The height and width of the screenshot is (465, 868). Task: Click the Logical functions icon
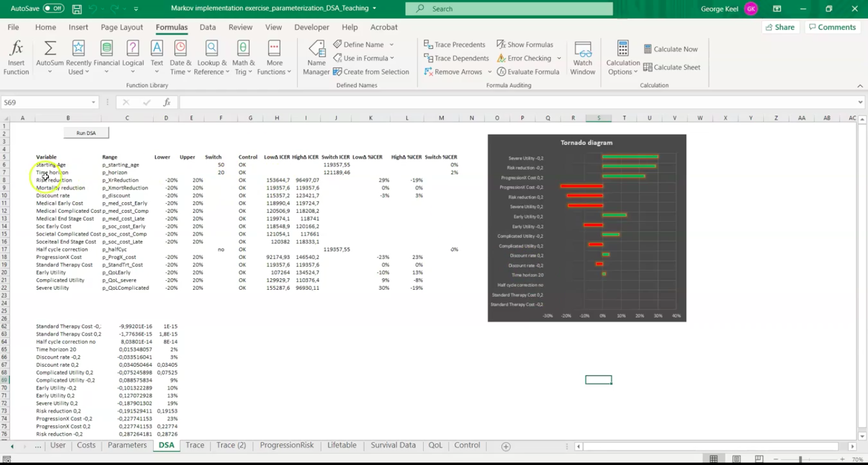pos(133,49)
